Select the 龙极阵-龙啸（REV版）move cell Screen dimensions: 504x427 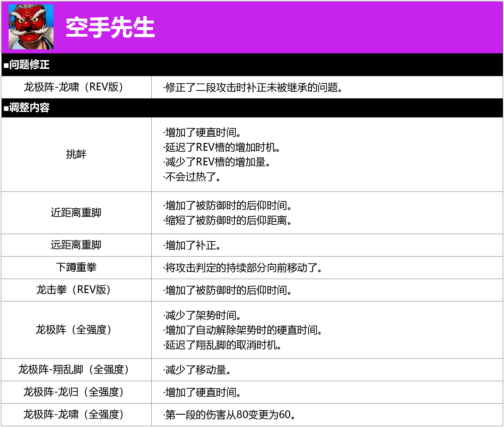point(76,87)
